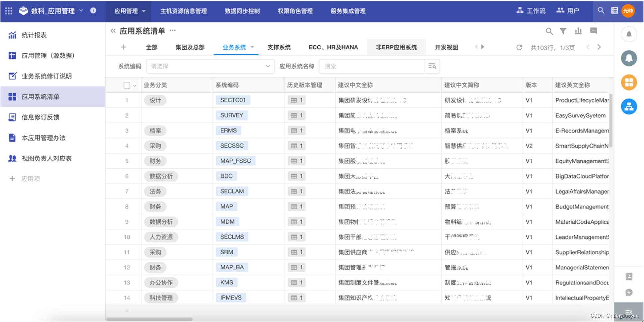This screenshot has height=322, width=644.
Task: Click the gray circular bell icon
Action: [629, 58]
